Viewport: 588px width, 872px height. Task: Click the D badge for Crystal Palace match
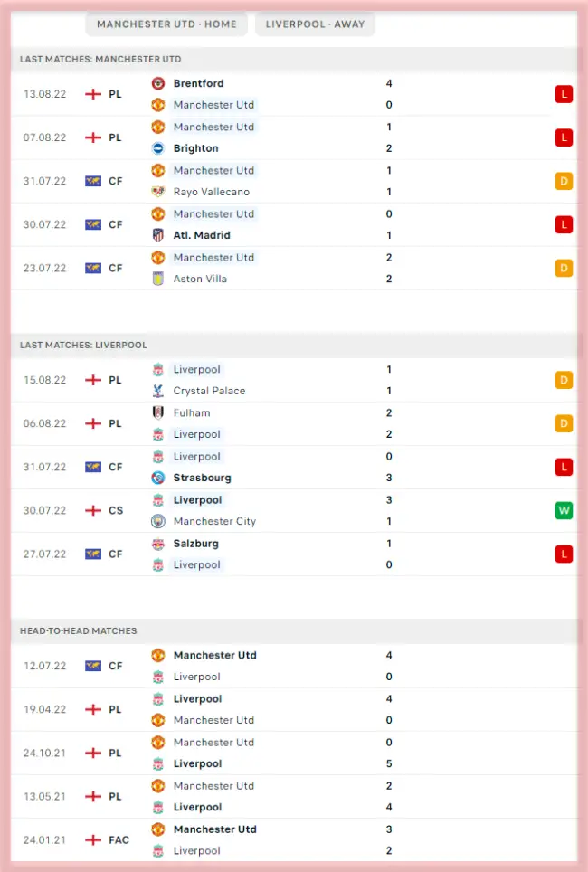point(564,380)
